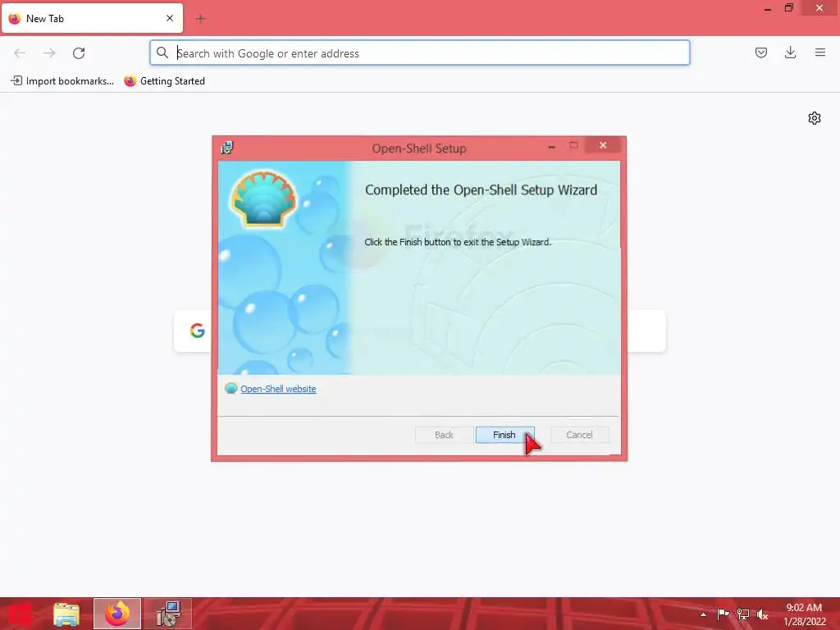Image resolution: width=840 pixels, height=630 pixels.
Task: Click the installer icon in the taskbar
Action: pyautogui.click(x=168, y=614)
